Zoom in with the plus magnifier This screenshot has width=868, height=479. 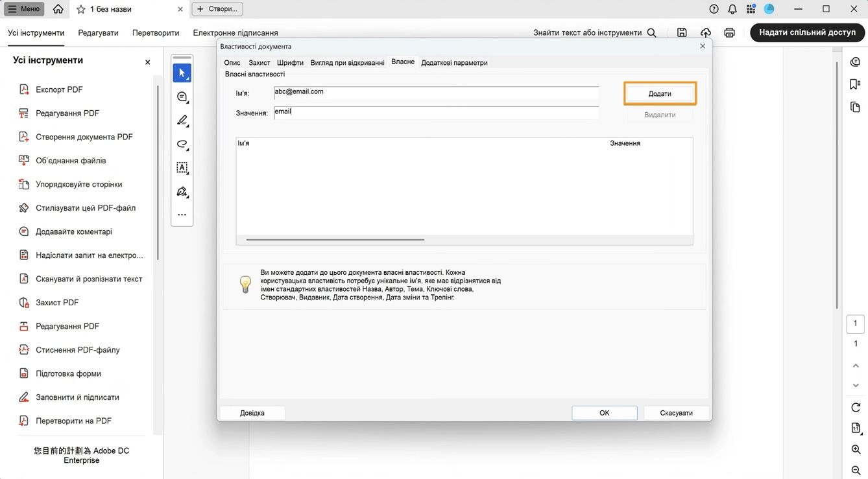click(856, 450)
